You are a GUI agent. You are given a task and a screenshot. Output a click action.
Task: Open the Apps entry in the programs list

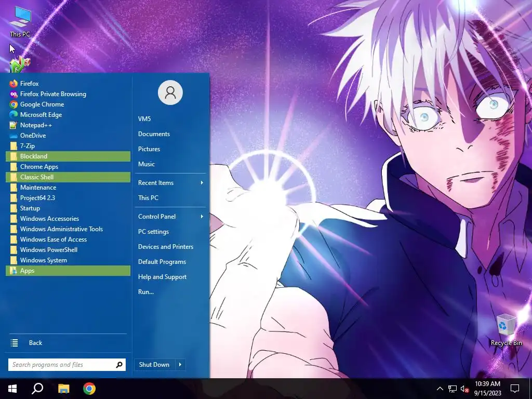(x=68, y=271)
